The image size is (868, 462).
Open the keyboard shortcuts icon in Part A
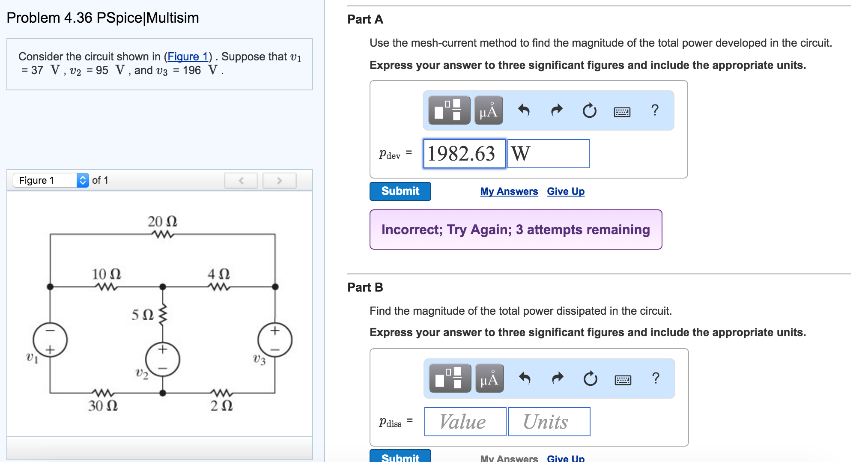click(x=622, y=111)
